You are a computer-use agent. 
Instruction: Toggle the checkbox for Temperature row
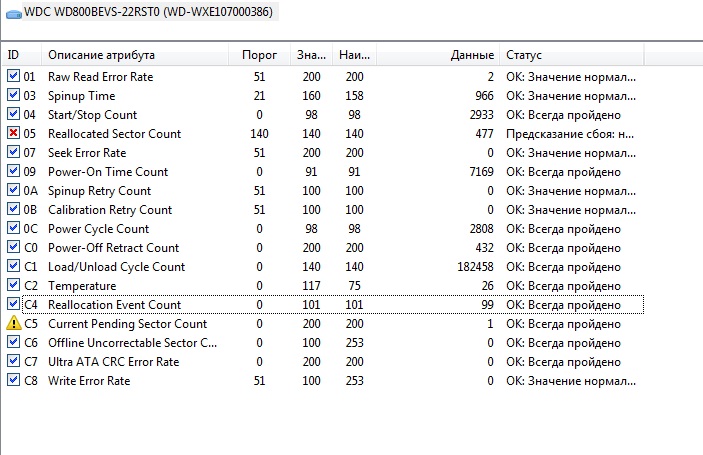tap(13, 286)
